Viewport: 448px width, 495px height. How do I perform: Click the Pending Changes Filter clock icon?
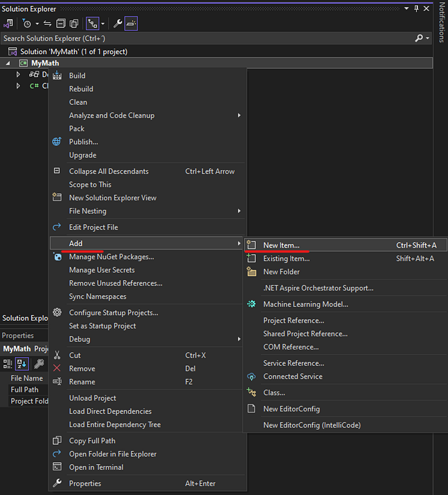27,24
